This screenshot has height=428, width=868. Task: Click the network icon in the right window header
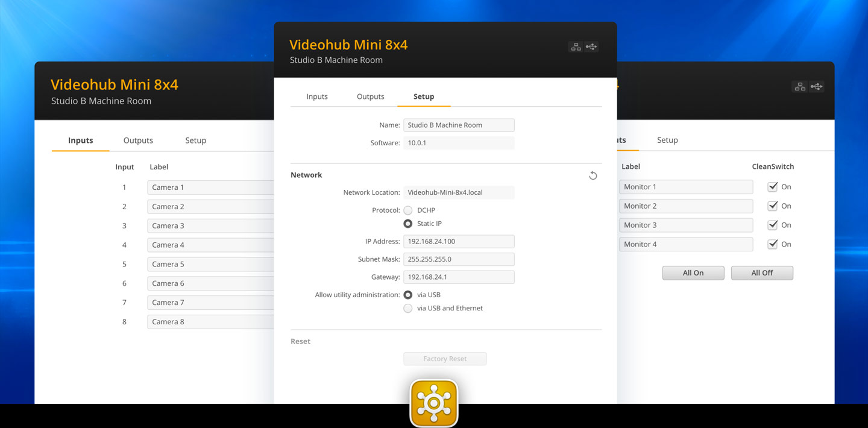coord(800,87)
